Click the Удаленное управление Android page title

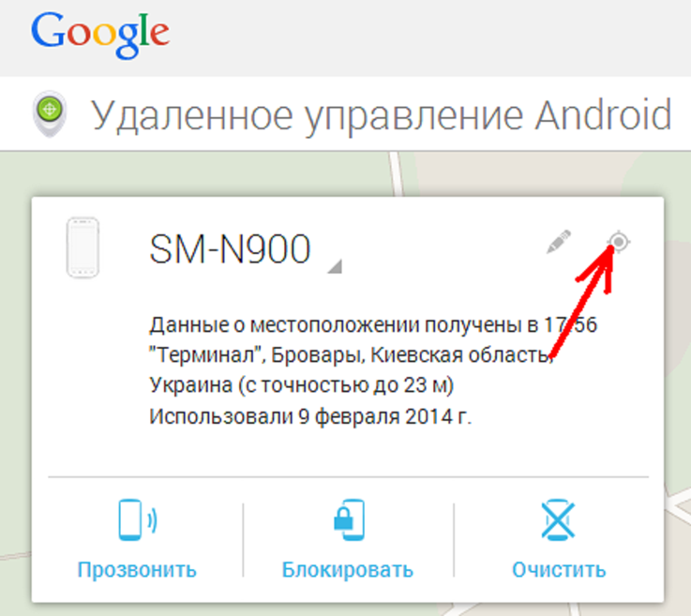(x=382, y=116)
